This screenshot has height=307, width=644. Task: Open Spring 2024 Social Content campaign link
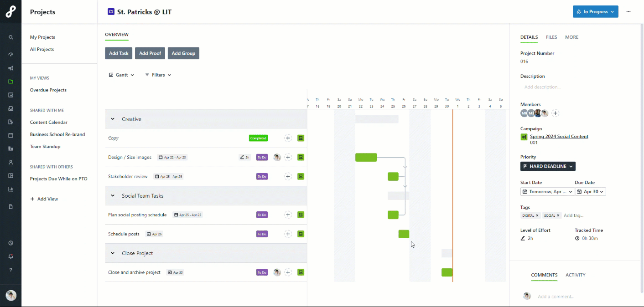(x=559, y=137)
